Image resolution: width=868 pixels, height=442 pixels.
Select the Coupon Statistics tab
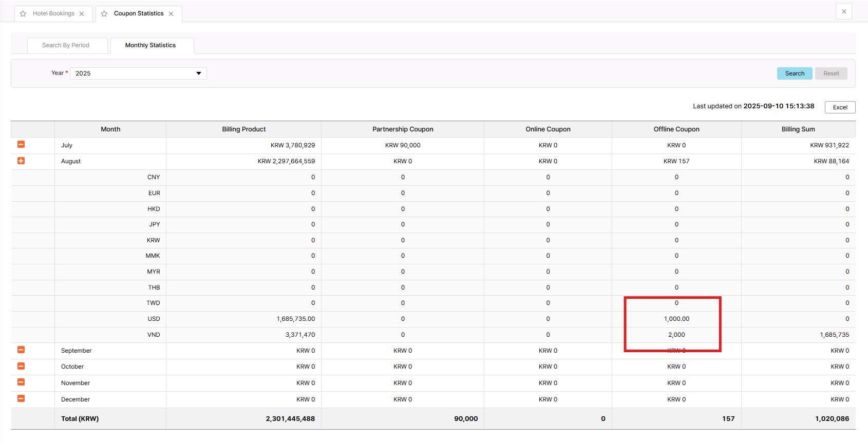click(x=139, y=13)
